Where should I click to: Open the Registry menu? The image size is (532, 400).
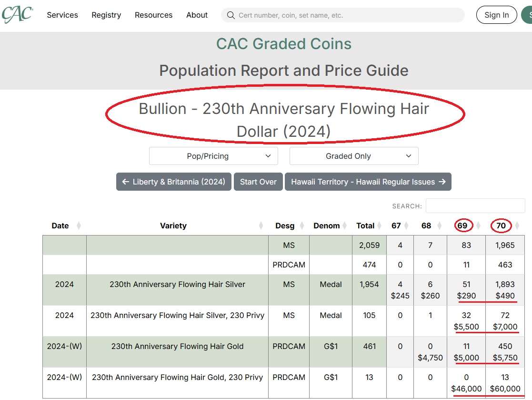[x=106, y=15]
